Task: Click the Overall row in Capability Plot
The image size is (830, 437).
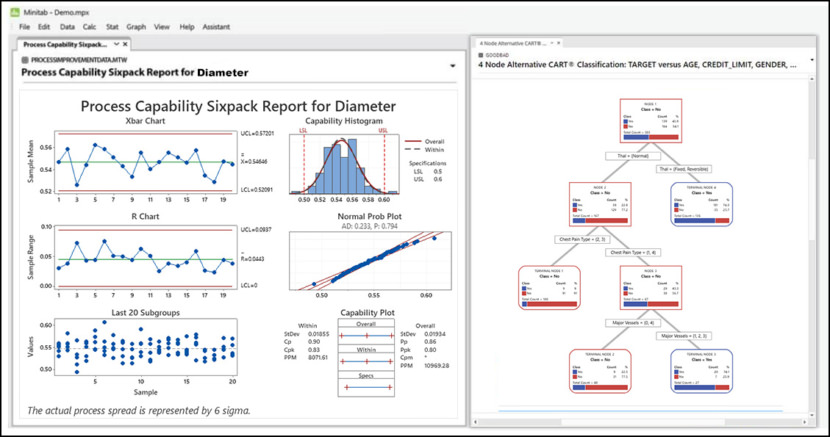Action: (x=366, y=332)
